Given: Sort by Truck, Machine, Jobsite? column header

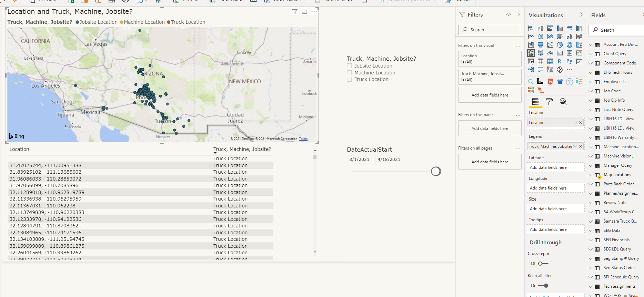Looking at the screenshot, I should click(x=242, y=149).
